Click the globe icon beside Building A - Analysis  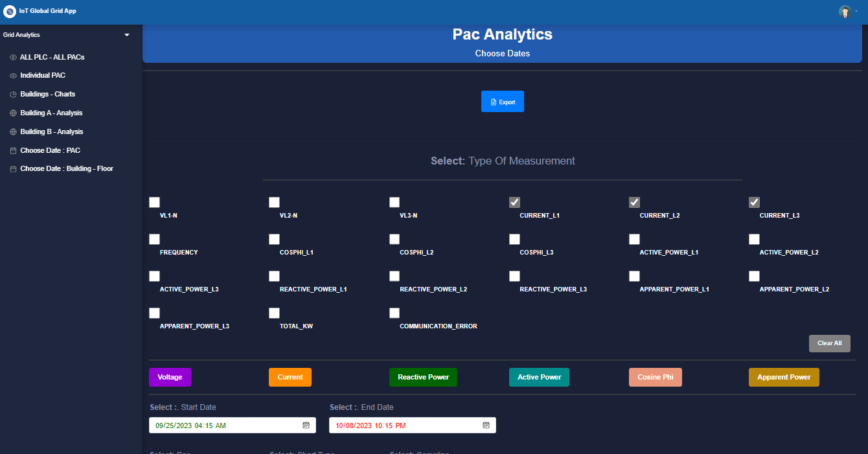click(13, 113)
